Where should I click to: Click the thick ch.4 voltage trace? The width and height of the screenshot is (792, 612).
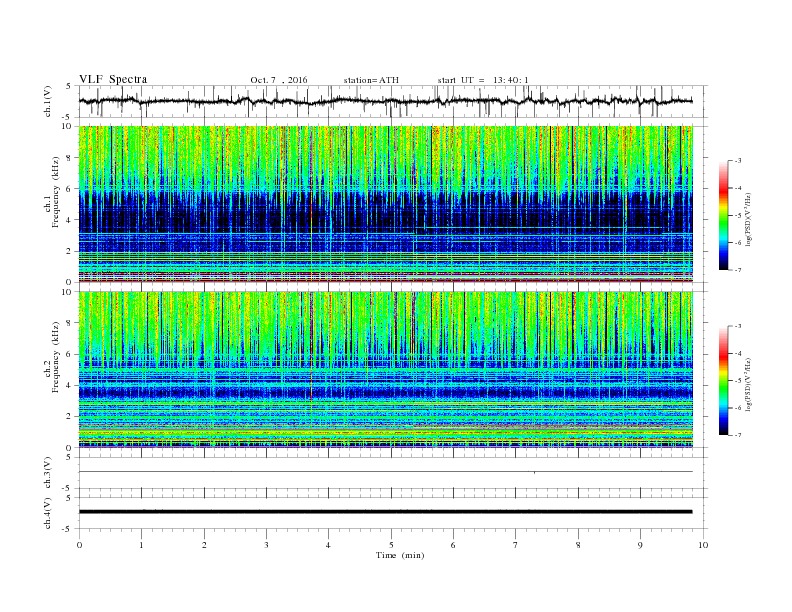click(x=386, y=512)
